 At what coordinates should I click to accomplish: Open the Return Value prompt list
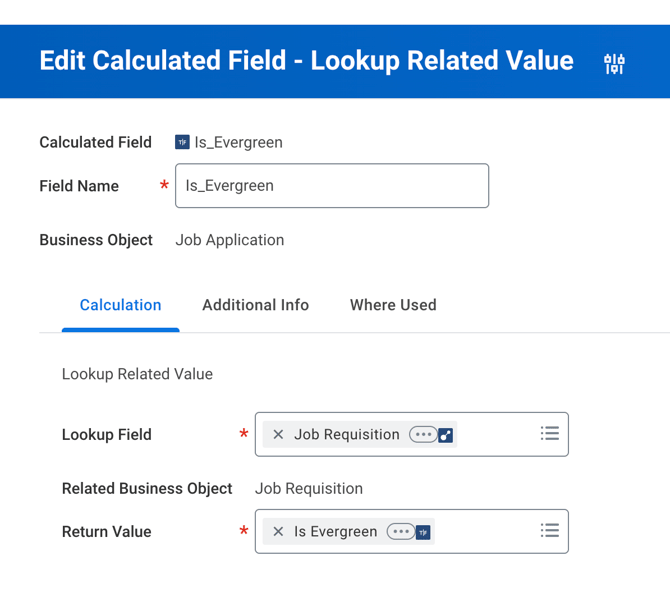pyautogui.click(x=550, y=530)
